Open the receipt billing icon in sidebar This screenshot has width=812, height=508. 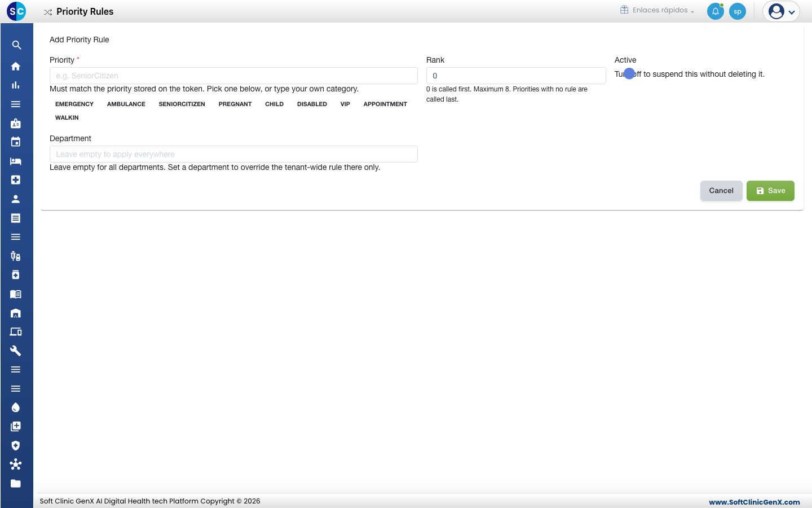pyautogui.click(x=16, y=218)
